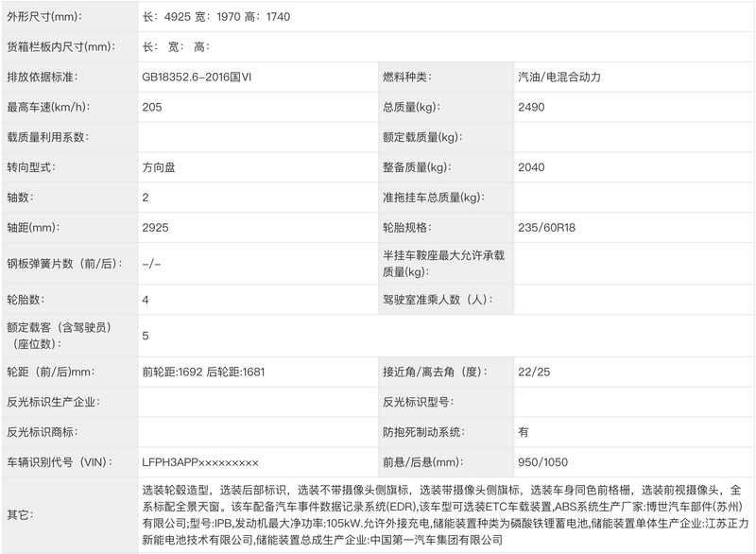Click the dimensions value 长:4925 宽:1970 高:1740
The height and width of the screenshot is (554, 756).
[216, 17]
